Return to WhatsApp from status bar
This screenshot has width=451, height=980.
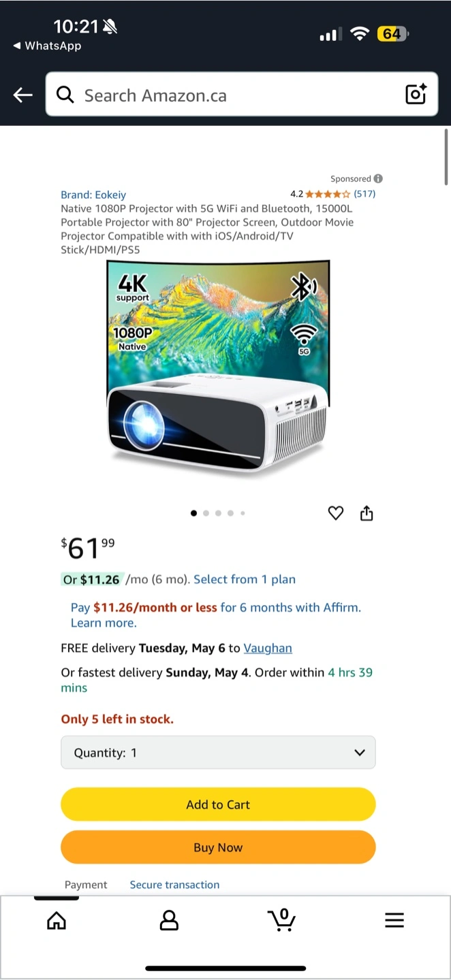tap(47, 46)
